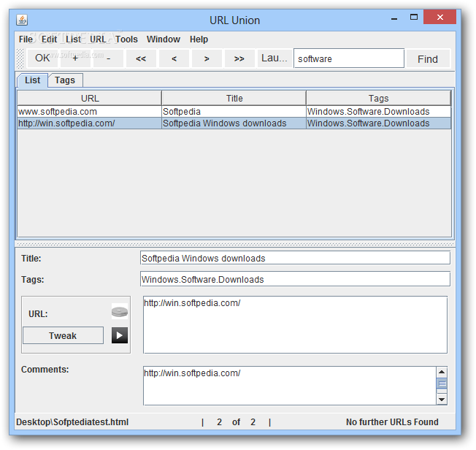Click the Tweak button

[x=63, y=335]
